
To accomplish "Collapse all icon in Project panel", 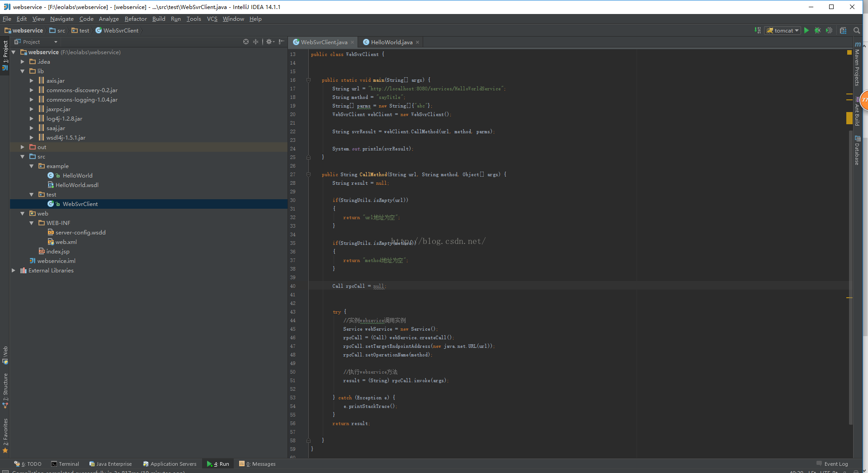I will tap(256, 42).
